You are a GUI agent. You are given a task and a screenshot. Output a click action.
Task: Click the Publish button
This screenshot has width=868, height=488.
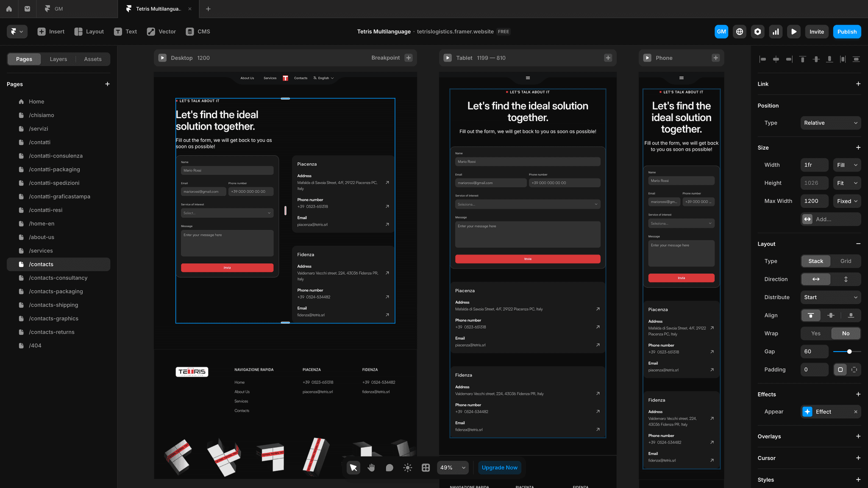846,32
